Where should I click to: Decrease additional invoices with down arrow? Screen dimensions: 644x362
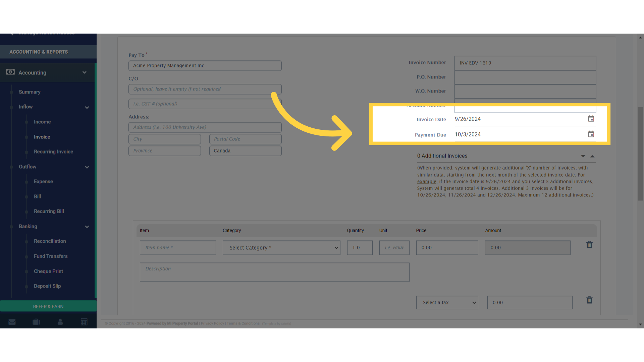583,156
